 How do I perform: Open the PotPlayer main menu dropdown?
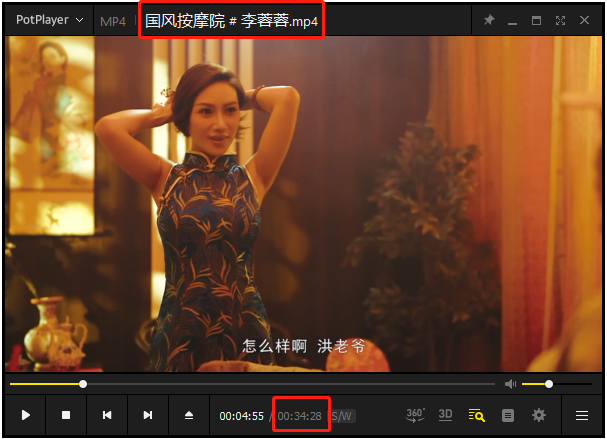point(48,20)
